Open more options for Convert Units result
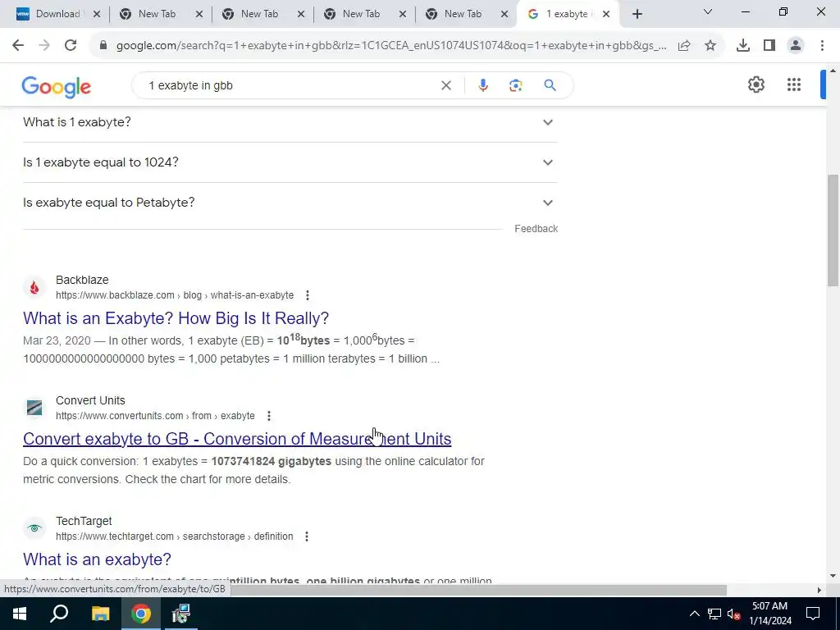 click(x=269, y=416)
